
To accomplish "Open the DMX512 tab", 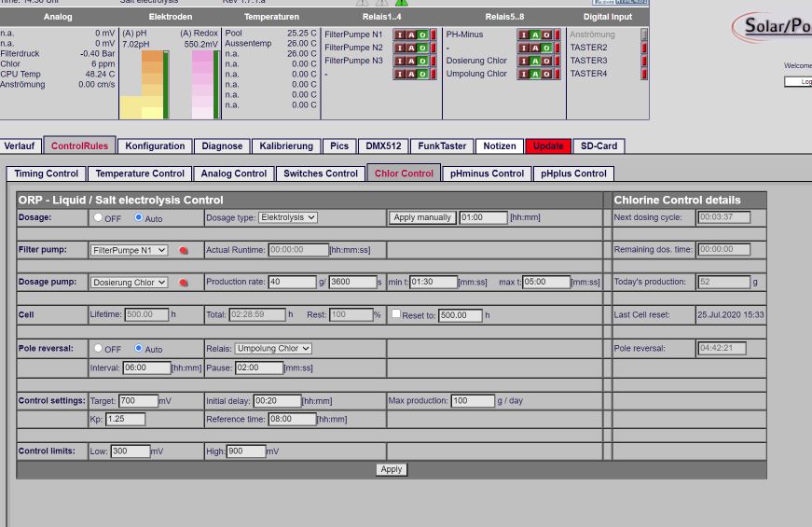I will click(383, 146).
